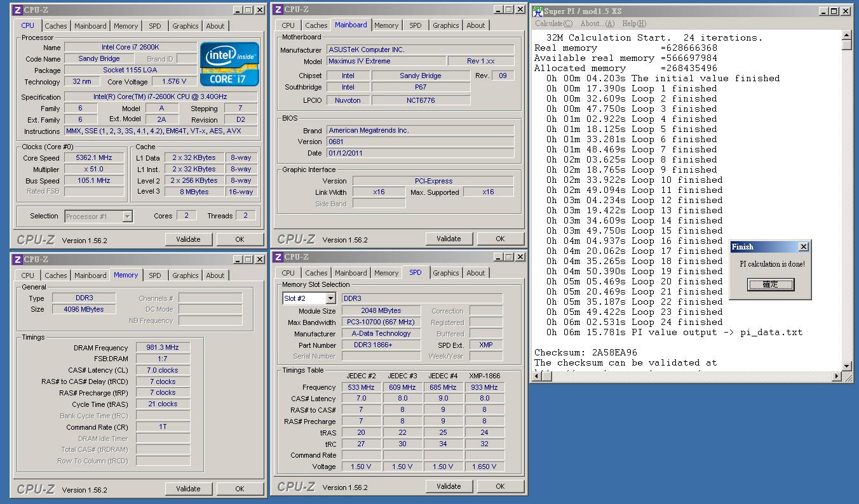
Task: Close the Finish dialog with the X button
Action: [803, 247]
